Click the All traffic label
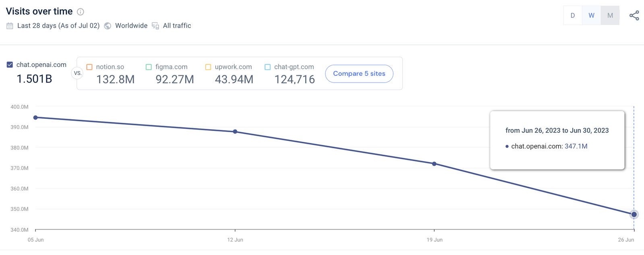Viewport: 644px width, 255px height. [177, 26]
